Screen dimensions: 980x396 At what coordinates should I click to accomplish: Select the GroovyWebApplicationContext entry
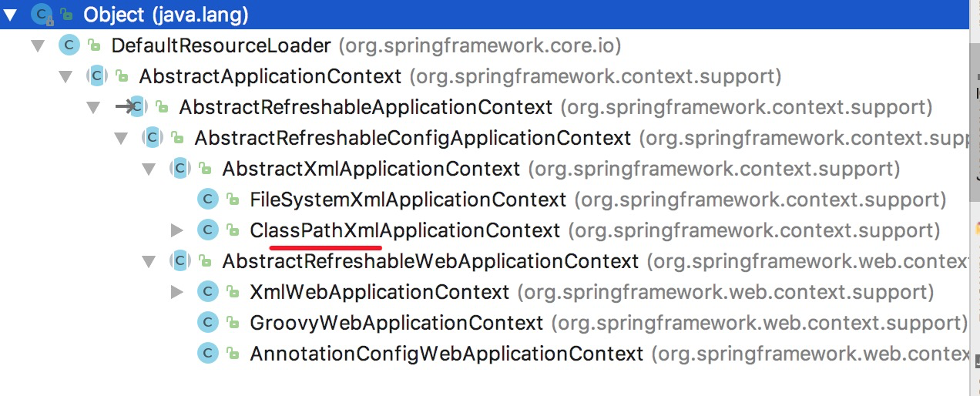(x=396, y=323)
